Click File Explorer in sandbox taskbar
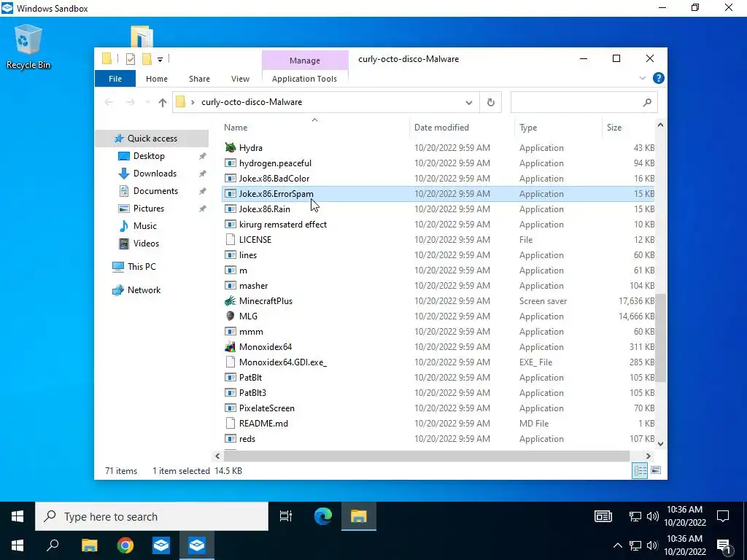747x560 pixels. [358, 516]
